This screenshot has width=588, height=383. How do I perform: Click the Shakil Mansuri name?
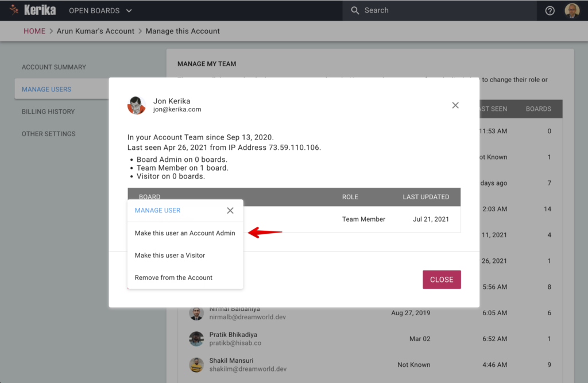[x=231, y=361]
